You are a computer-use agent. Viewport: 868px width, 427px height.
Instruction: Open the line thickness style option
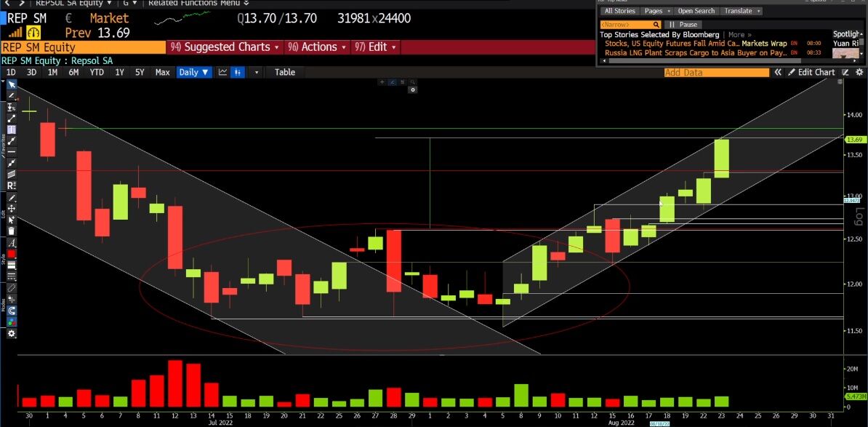click(x=12, y=266)
